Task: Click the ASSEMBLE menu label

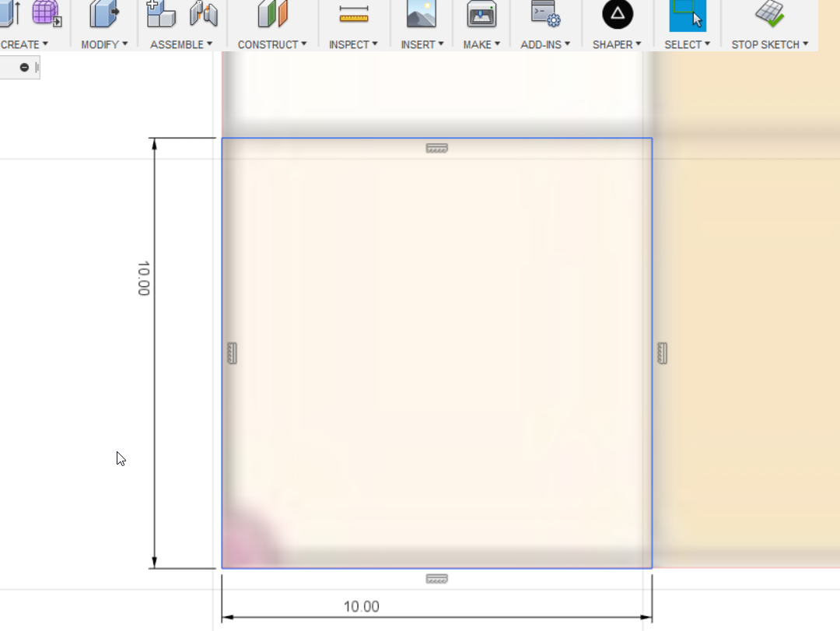Action: point(177,44)
